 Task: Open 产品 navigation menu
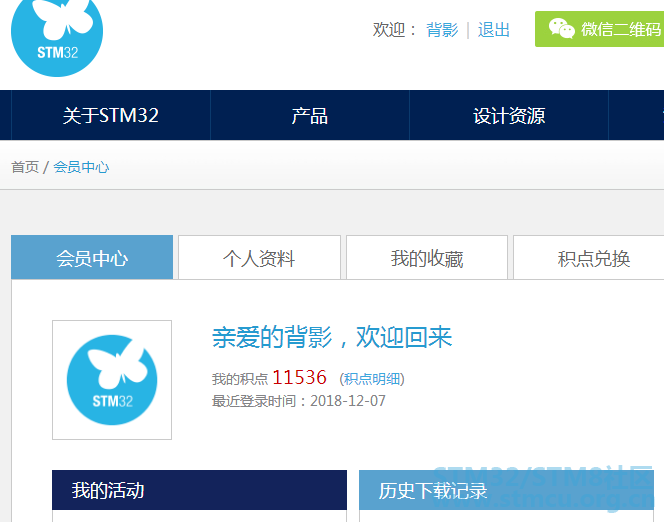(310, 115)
